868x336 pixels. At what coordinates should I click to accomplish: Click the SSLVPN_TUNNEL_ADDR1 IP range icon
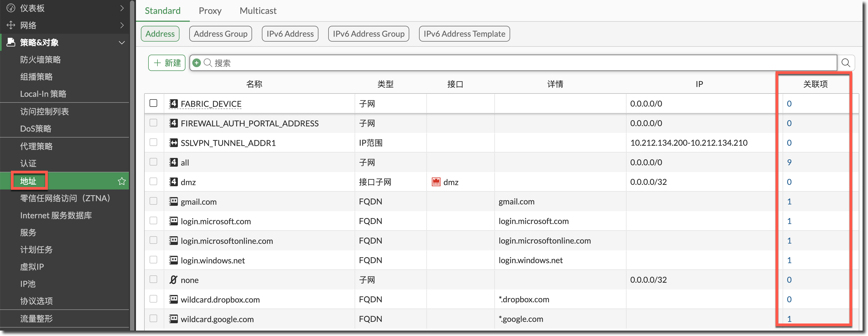[x=173, y=143]
